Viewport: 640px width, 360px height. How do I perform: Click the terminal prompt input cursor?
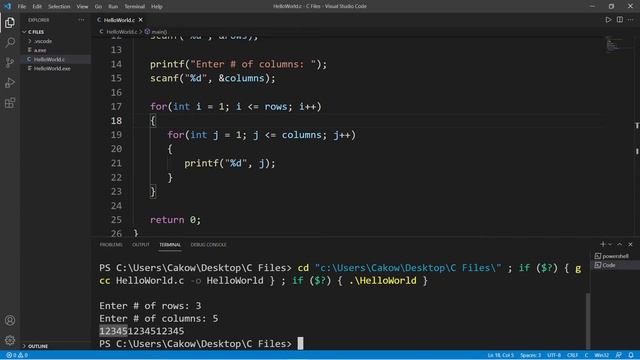(300, 343)
